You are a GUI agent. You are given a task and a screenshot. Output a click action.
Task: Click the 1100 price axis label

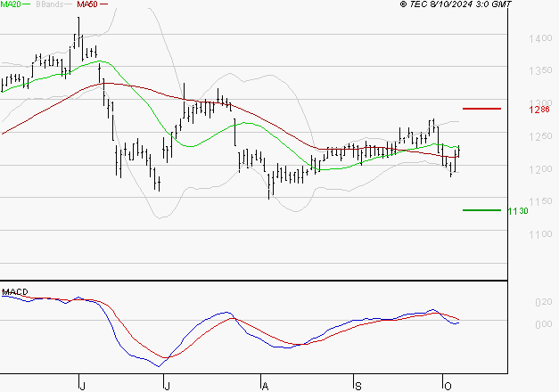point(540,234)
